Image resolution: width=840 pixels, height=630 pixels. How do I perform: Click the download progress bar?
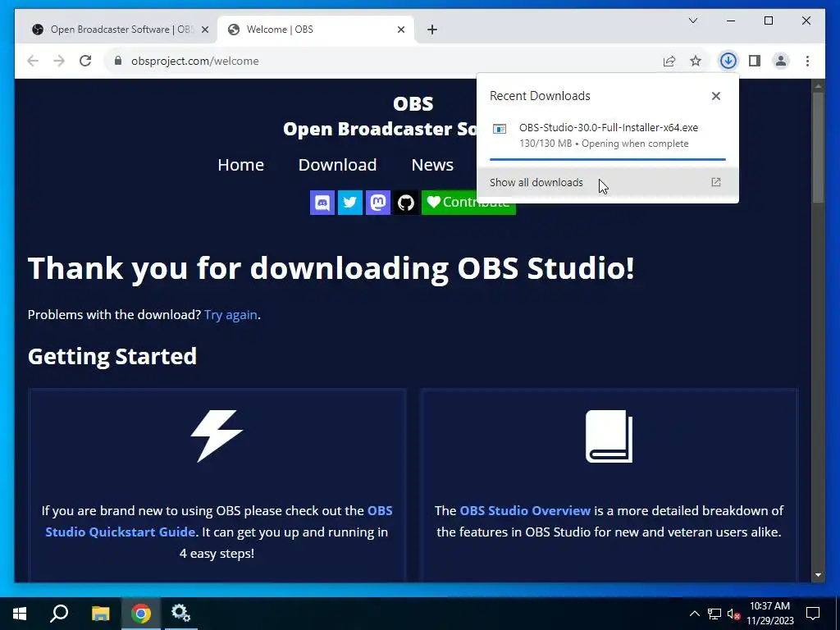(x=608, y=159)
